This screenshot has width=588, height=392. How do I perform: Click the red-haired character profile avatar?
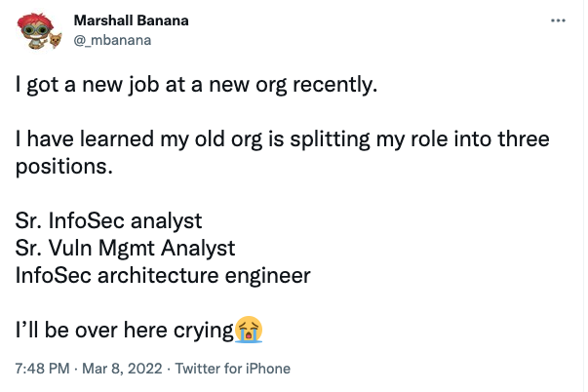[x=34, y=31]
